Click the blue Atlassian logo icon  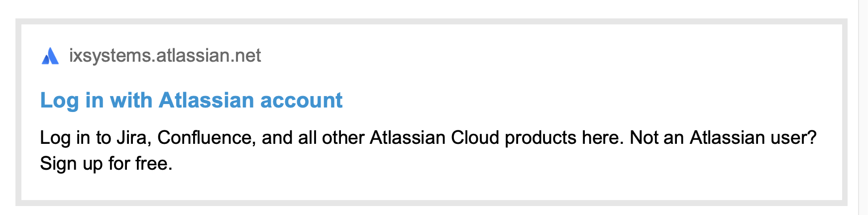pyautogui.click(x=50, y=56)
